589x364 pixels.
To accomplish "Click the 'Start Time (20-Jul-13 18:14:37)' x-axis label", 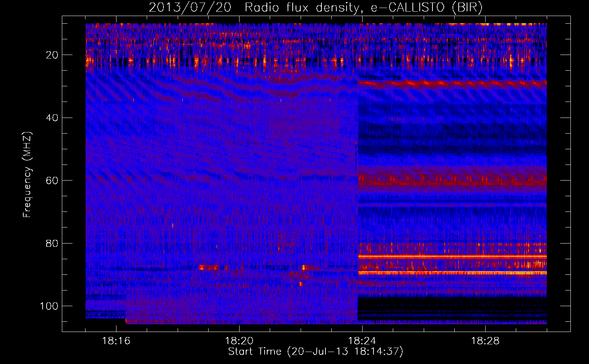I will (x=316, y=352).
